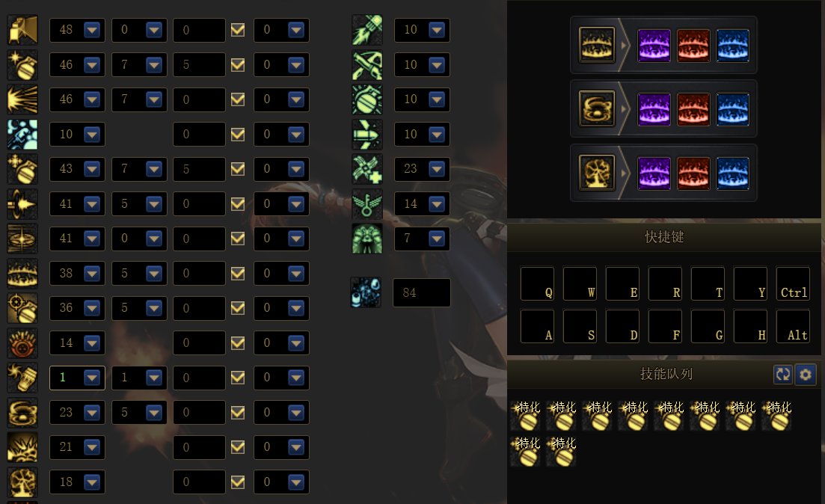Select the fire ring skill icon in level 38 row
This screenshot has height=504, width=825.
point(22,274)
